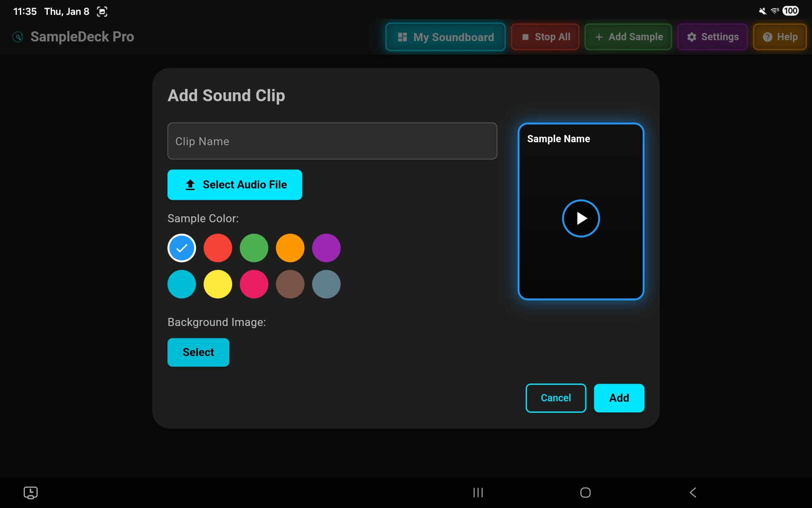This screenshot has height=508, width=812.
Task: Open My Soundboard
Action: click(445, 37)
